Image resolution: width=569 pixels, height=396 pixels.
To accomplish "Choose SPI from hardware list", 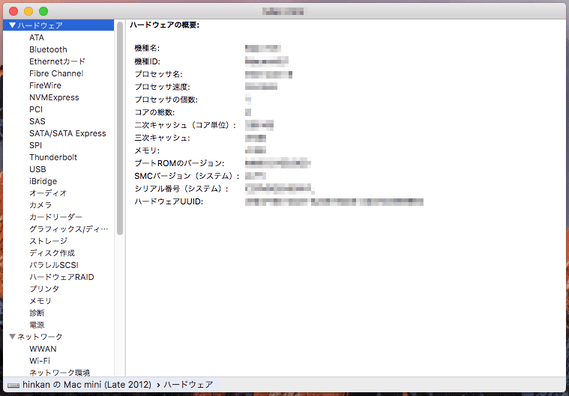I will [x=36, y=145].
